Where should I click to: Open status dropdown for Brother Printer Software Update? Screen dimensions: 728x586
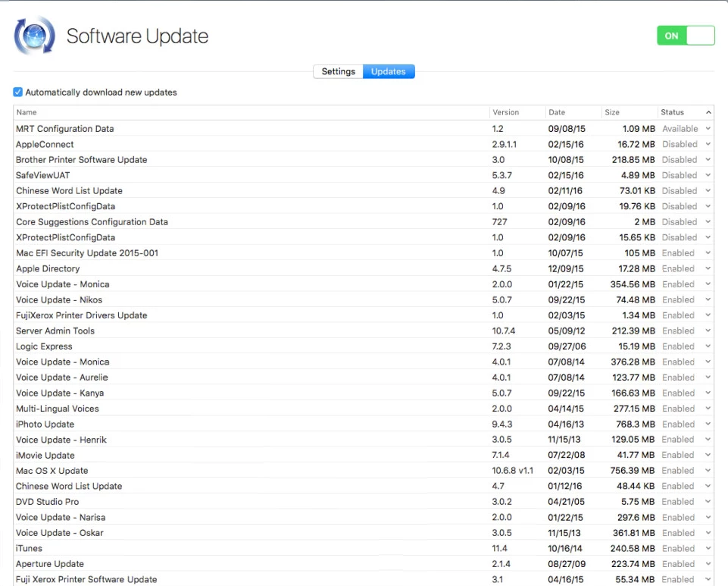click(708, 160)
